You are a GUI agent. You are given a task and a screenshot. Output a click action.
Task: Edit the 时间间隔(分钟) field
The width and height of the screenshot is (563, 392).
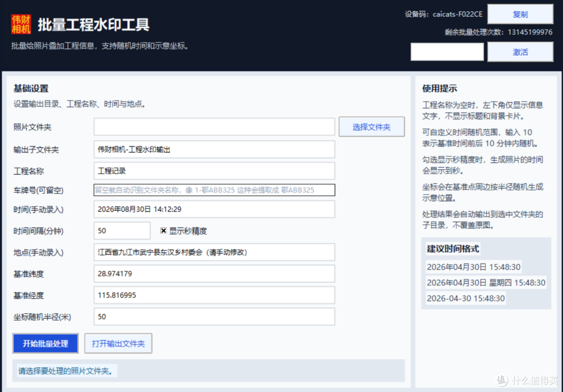pos(122,231)
